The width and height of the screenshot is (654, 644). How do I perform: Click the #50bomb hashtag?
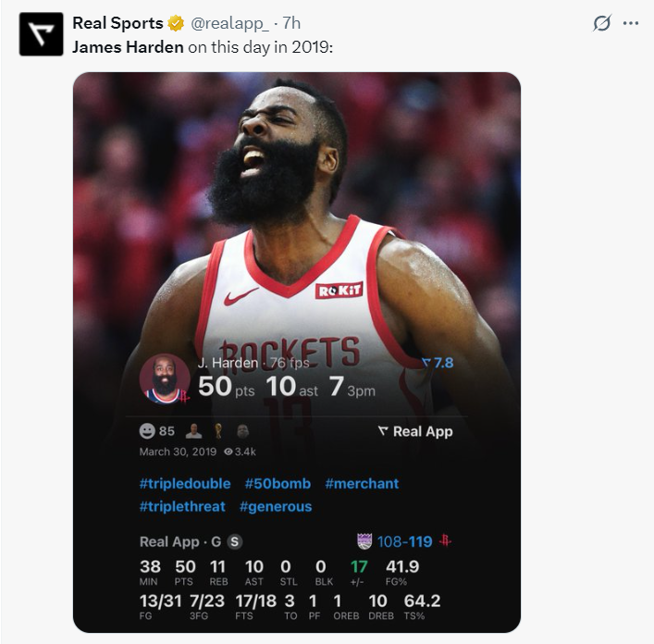coord(278,483)
